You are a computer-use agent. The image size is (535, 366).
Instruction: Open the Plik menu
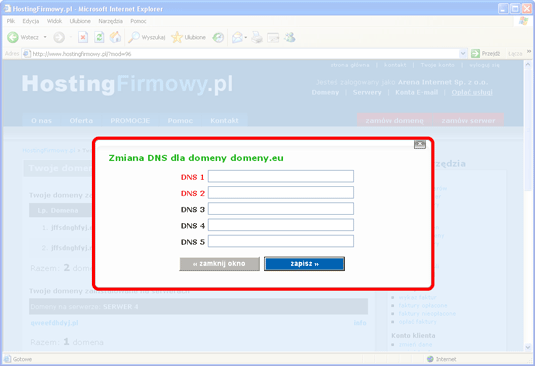pos(11,21)
